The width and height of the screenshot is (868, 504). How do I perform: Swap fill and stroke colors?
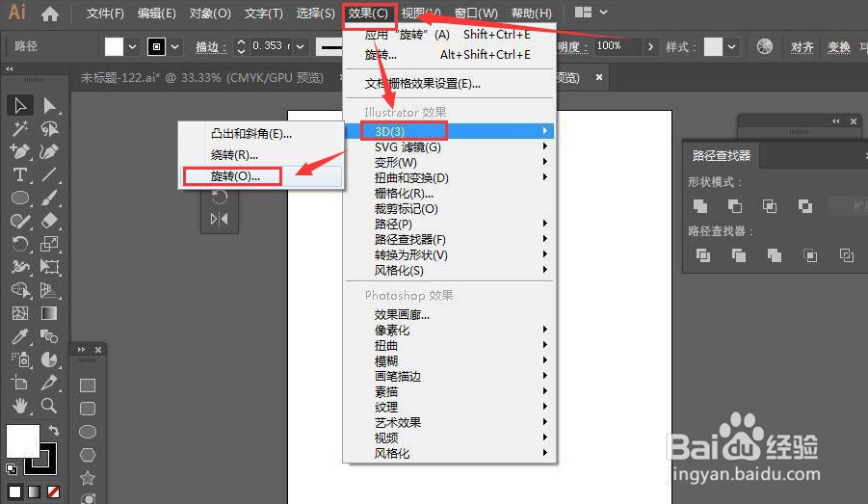(54, 430)
